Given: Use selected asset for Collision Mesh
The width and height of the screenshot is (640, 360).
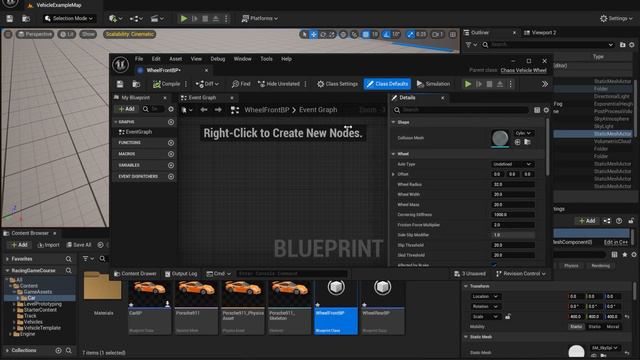Looking at the screenshot, I should tap(518, 142).
